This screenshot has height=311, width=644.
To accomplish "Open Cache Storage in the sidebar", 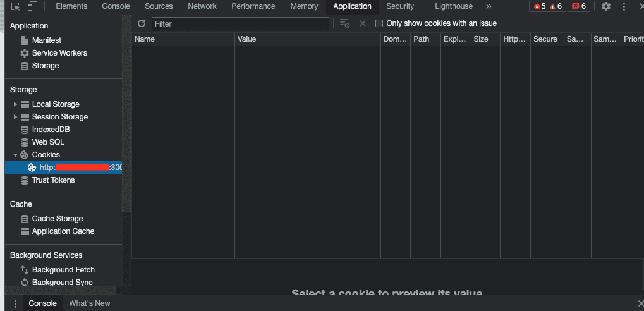I will pyautogui.click(x=58, y=219).
